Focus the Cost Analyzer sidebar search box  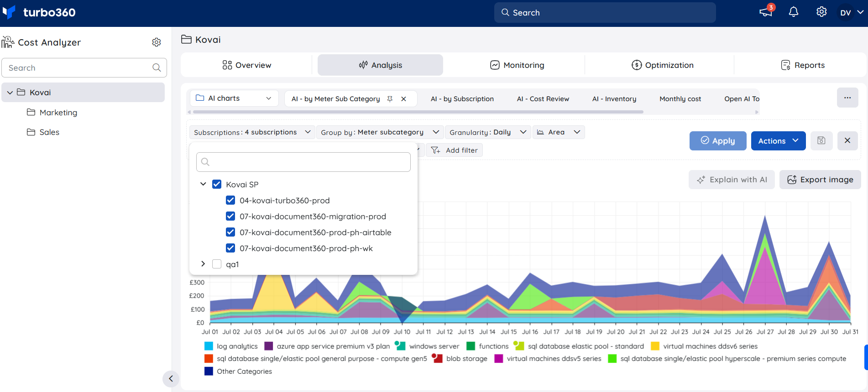[x=84, y=68]
